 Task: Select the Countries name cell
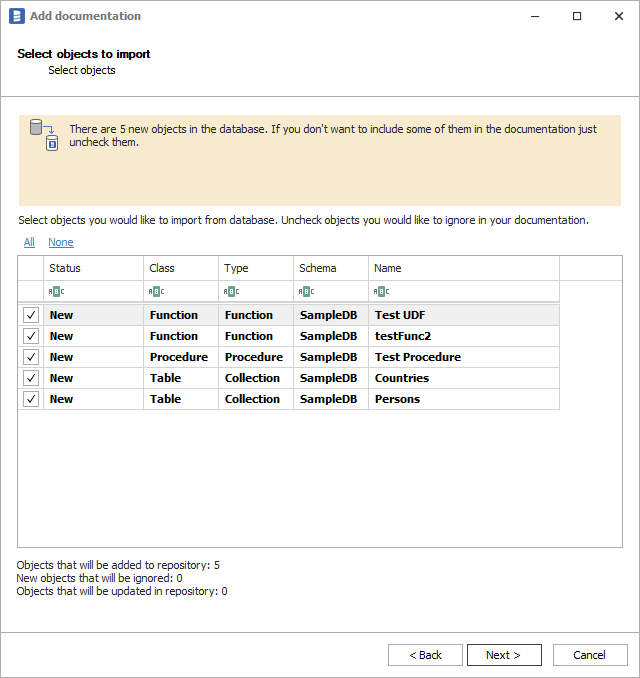[464, 378]
